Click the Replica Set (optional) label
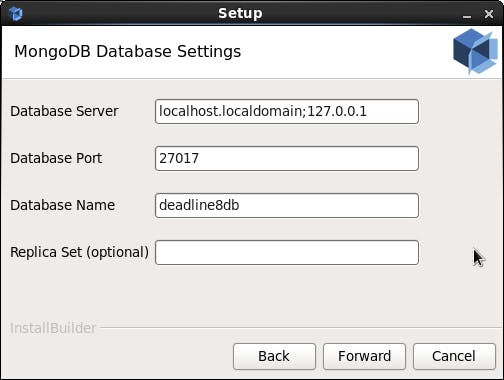The width and height of the screenshot is (504, 380). point(80,252)
